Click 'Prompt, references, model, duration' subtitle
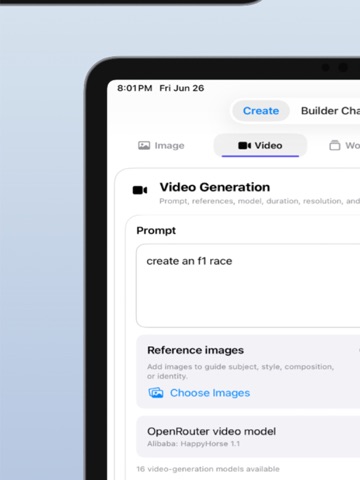 point(260,201)
